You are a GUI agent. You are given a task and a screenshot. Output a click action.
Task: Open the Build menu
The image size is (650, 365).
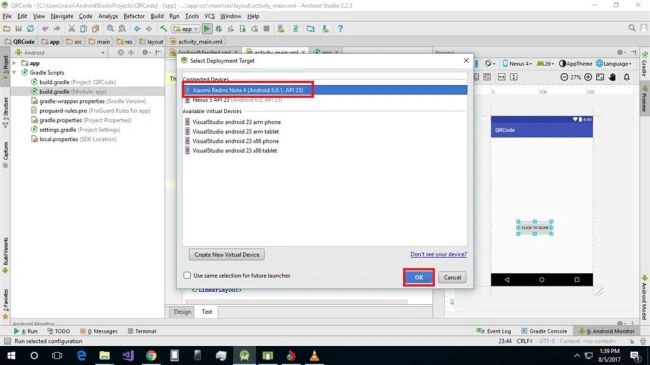157,16
